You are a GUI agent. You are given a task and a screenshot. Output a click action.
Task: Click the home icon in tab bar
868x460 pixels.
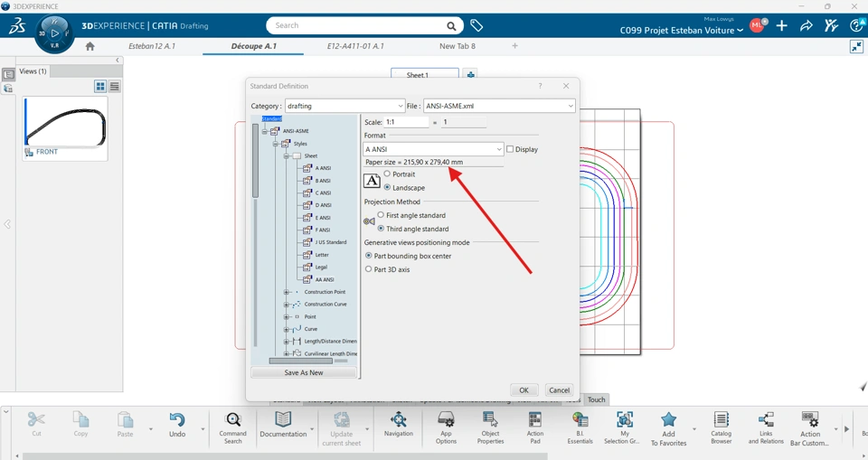[x=90, y=46]
